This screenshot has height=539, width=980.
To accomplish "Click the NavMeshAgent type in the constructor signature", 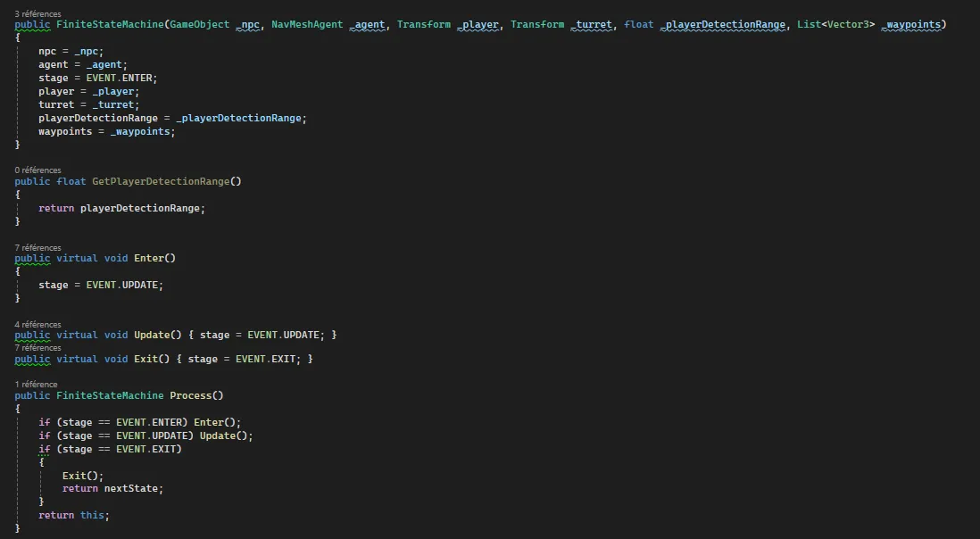I will (307, 24).
